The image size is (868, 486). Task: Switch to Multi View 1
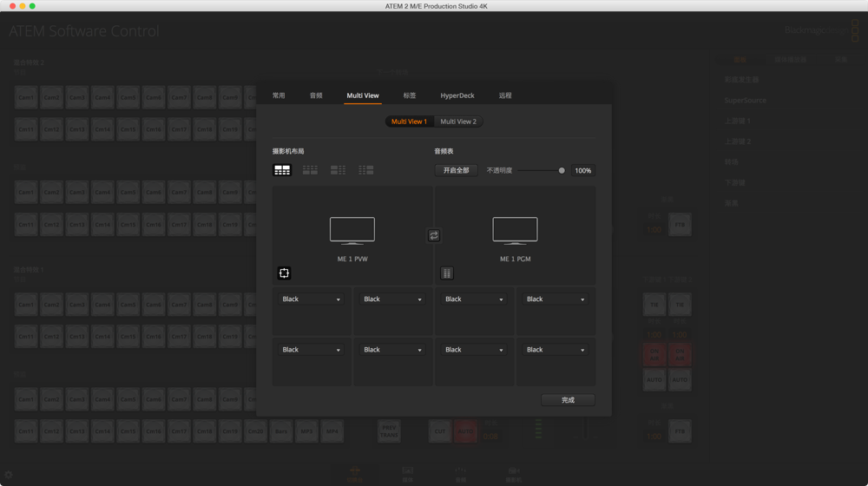pos(409,121)
